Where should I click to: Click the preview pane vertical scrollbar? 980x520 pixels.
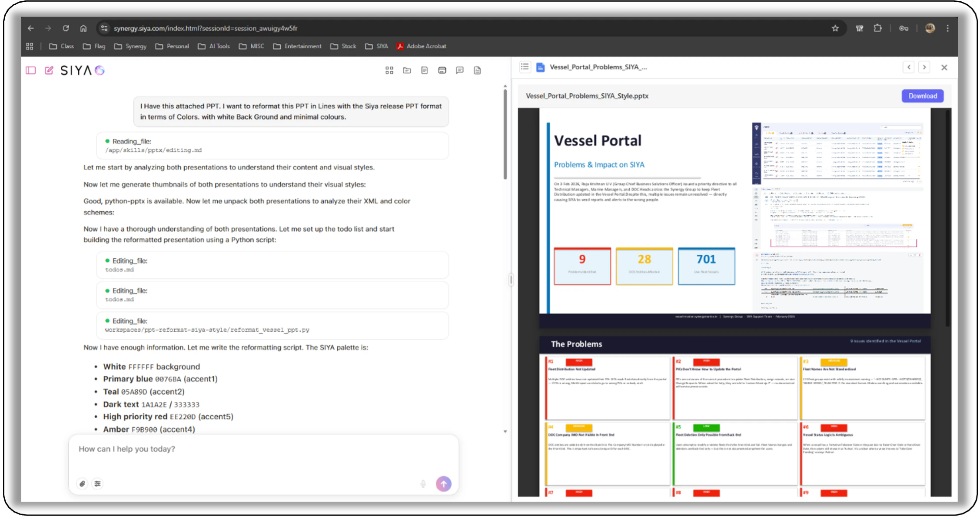948,217
